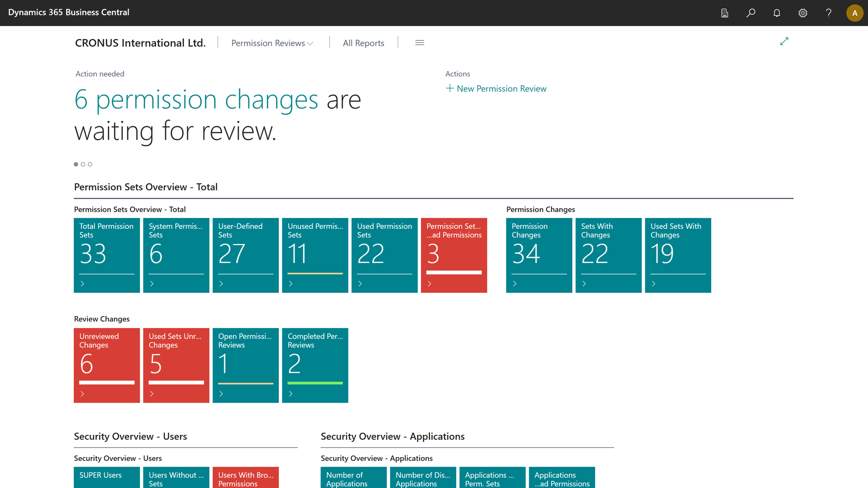Click New Permission Review action link
The width and height of the screenshot is (868, 488).
[x=496, y=88]
